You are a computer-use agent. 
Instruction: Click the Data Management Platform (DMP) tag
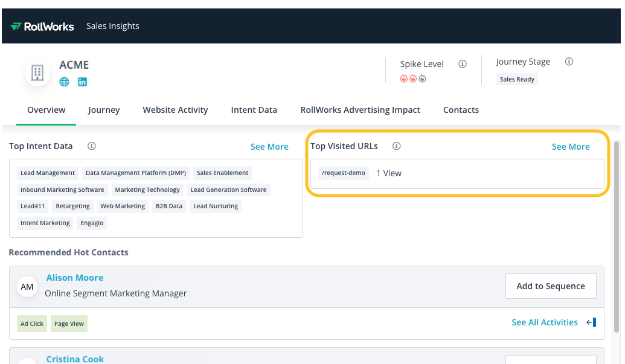(x=136, y=173)
